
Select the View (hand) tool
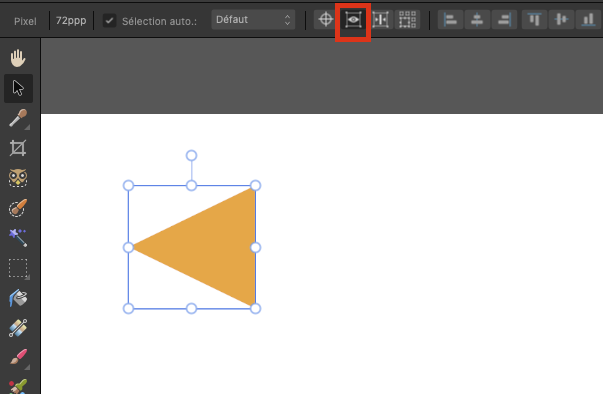[18, 58]
